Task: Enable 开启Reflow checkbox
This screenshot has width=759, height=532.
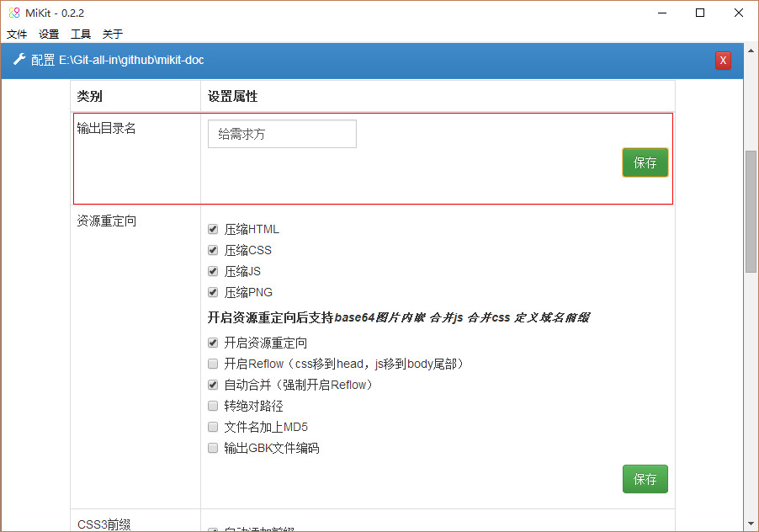Action: [213, 364]
